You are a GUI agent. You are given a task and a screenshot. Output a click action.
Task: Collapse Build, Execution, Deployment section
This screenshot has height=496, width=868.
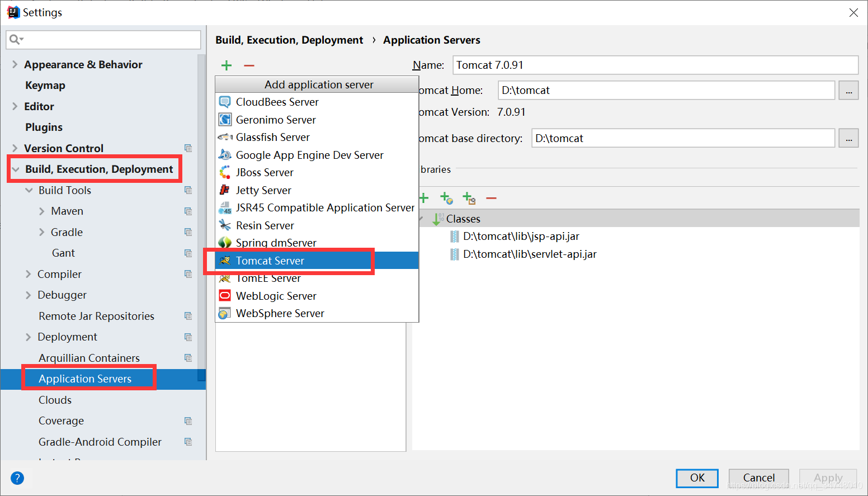click(x=16, y=169)
